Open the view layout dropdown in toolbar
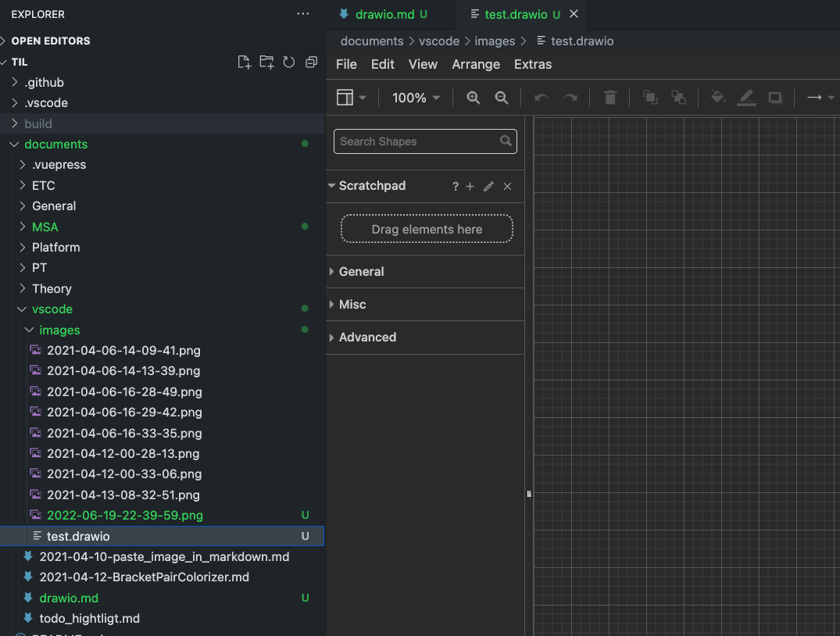This screenshot has width=840, height=636. pyautogui.click(x=351, y=98)
